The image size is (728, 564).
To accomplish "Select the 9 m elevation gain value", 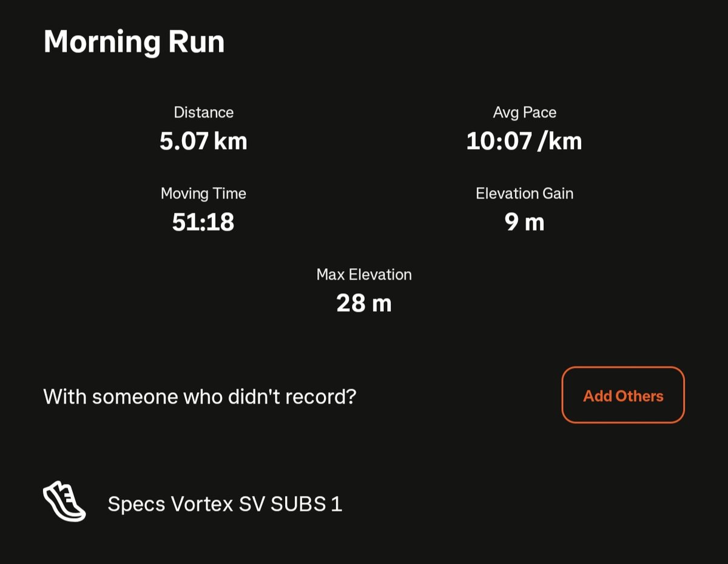I will [x=525, y=223].
